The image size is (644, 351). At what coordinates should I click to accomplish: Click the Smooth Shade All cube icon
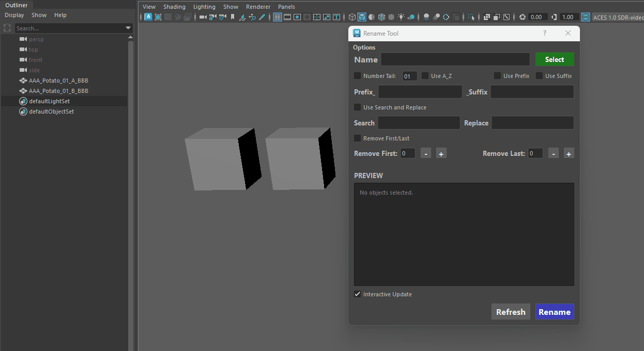[x=362, y=17]
